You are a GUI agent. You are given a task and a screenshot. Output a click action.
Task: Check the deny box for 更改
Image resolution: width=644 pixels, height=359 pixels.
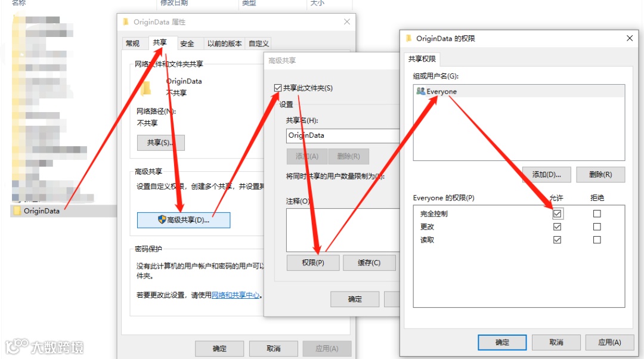pos(597,227)
